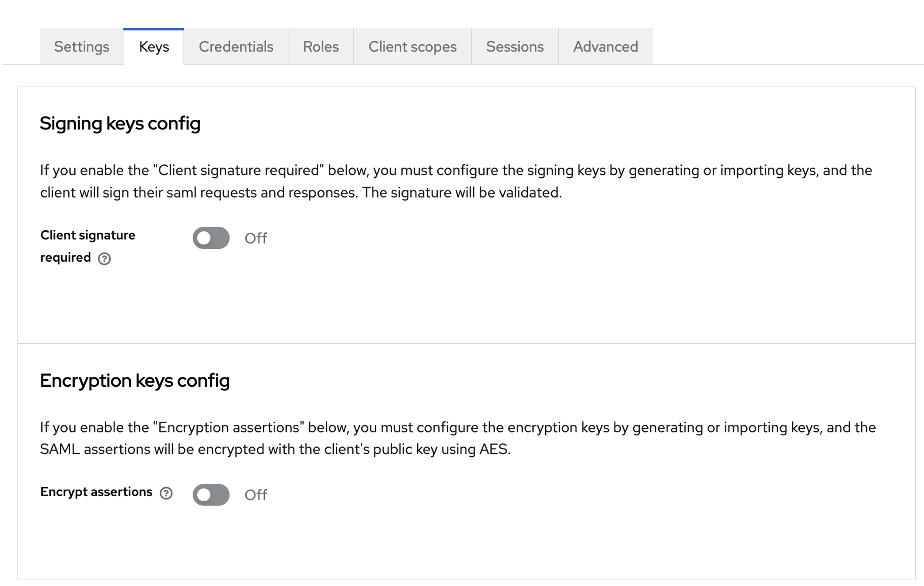Click the Encrypt assertions field label
The width and height of the screenshot is (924, 586).
click(x=96, y=492)
